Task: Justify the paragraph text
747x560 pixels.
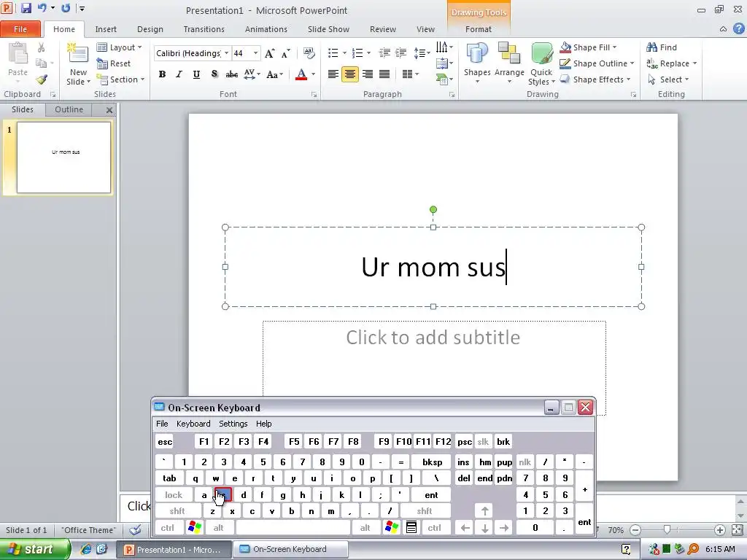Action: click(x=384, y=74)
